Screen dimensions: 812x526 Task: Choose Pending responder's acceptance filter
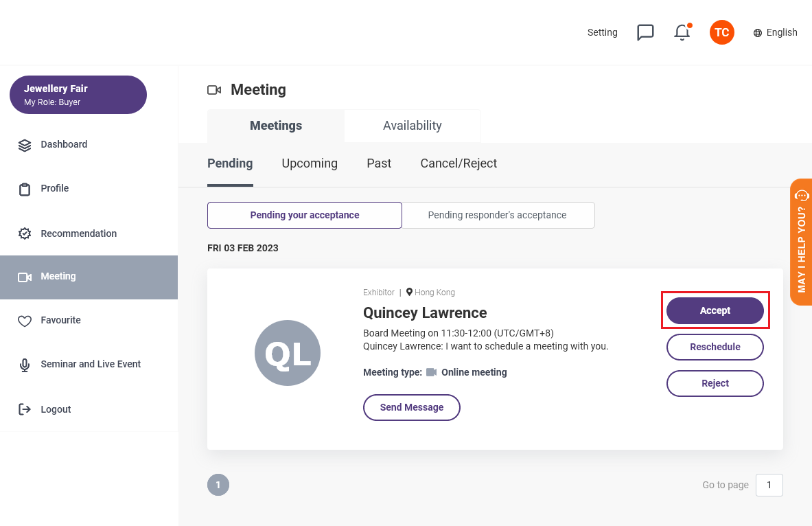coord(498,215)
